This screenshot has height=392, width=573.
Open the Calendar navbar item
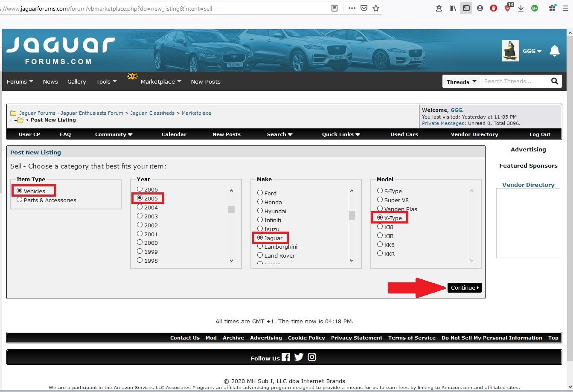click(x=174, y=134)
